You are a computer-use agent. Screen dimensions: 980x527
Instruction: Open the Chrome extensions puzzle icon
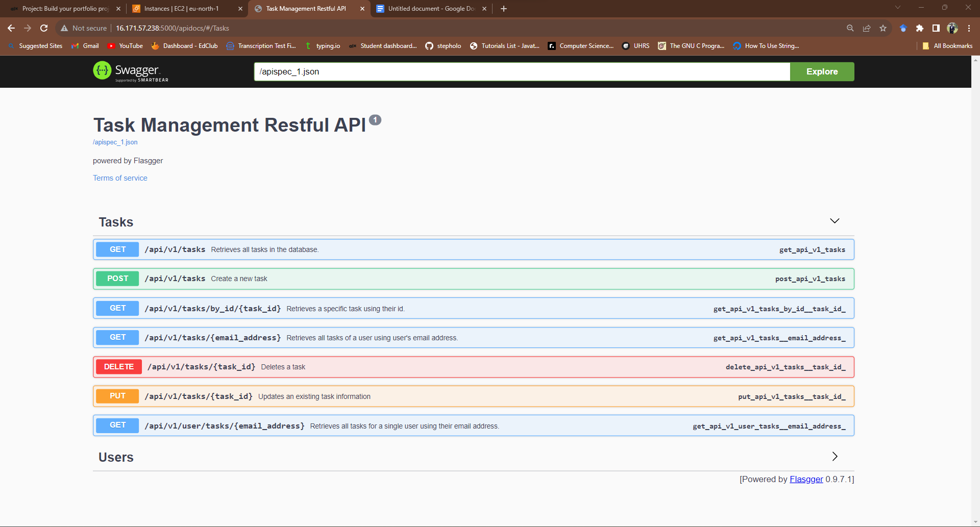point(920,28)
